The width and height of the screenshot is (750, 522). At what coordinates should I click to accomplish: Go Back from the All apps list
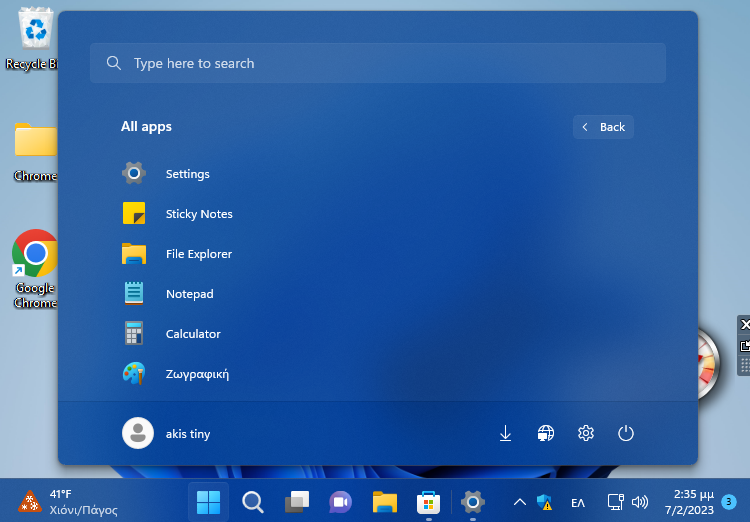[603, 127]
